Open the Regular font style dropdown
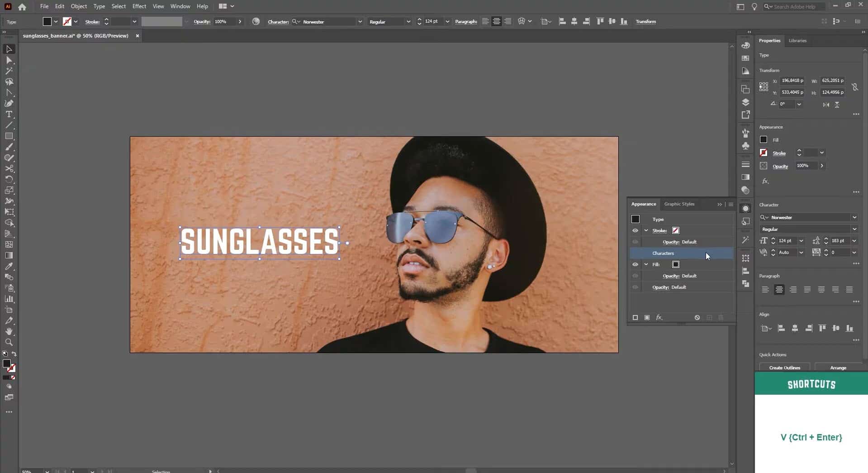868x473 pixels. [x=855, y=229]
